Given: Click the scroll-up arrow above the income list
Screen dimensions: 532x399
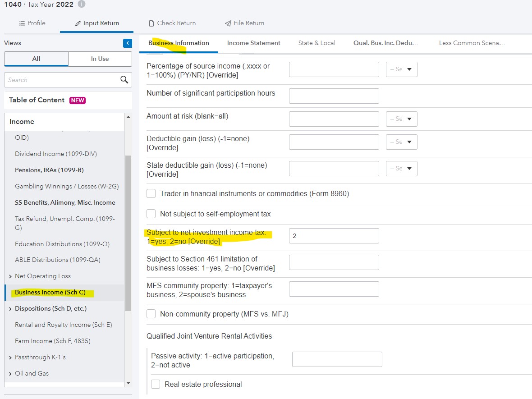Looking at the screenshot, I should click(128, 116).
